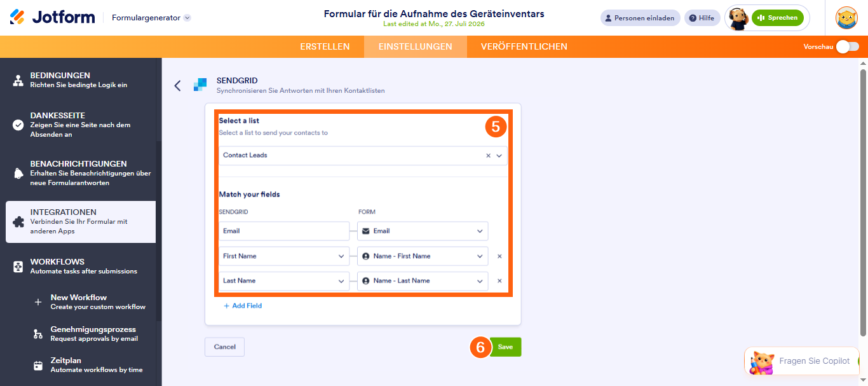
Task: Open the Hilfe help menu
Action: click(702, 18)
